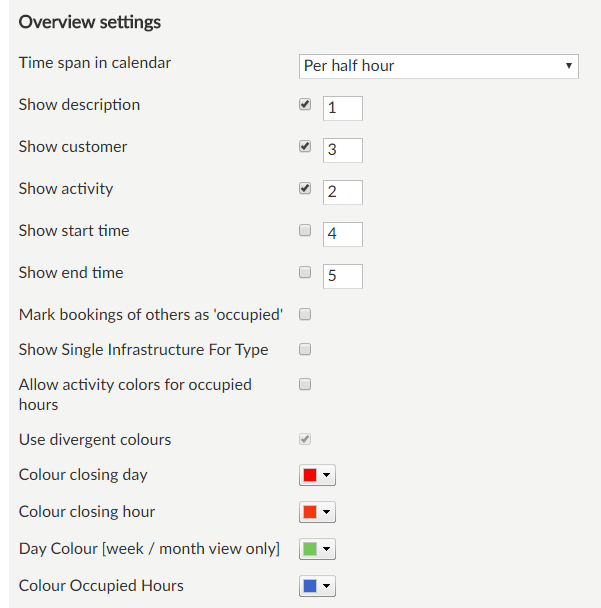Click the blue Colour Occupied Hours swatch
This screenshot has height=608, width=601.
pos(310,587)
